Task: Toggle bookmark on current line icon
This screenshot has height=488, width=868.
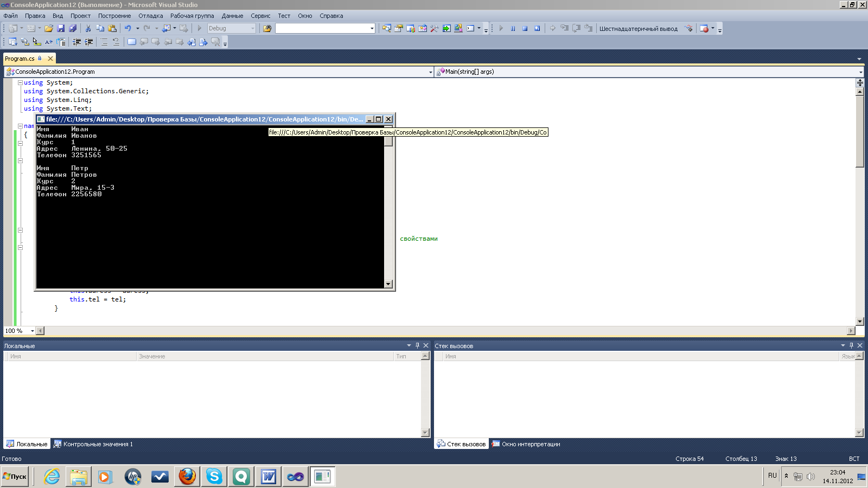Action: click(x=132, y=42)
